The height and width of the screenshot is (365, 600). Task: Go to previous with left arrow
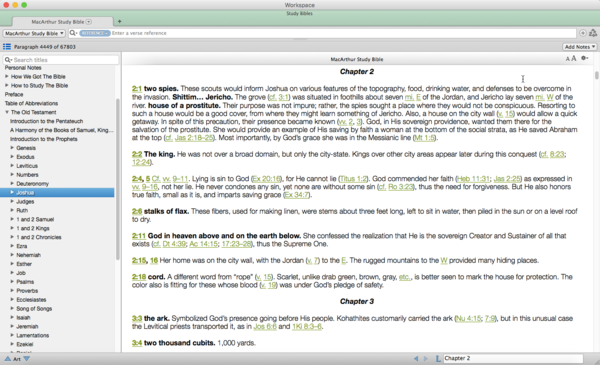[x=416, y=358]
